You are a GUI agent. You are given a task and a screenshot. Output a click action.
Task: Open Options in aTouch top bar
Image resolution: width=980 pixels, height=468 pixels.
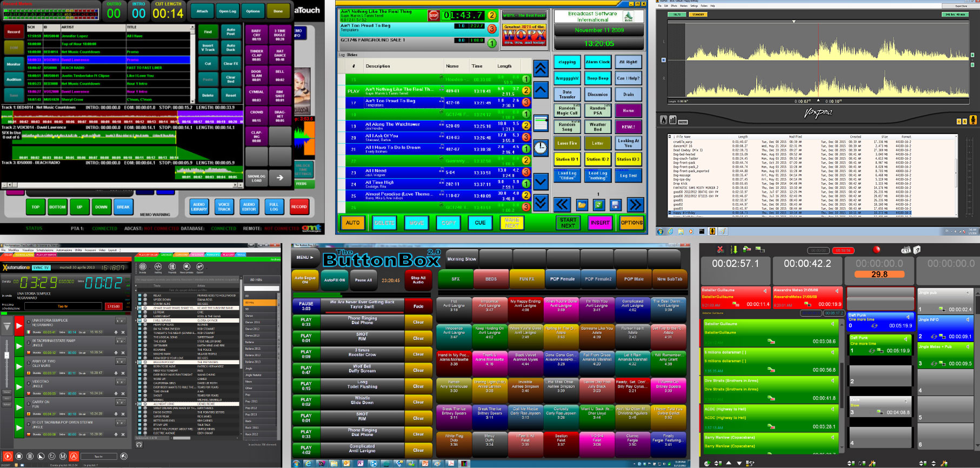(253, 11)
